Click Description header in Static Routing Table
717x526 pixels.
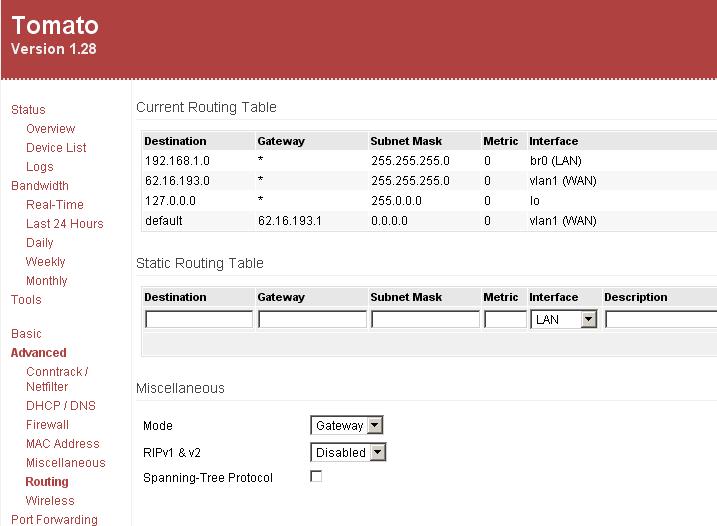(636, 297)
